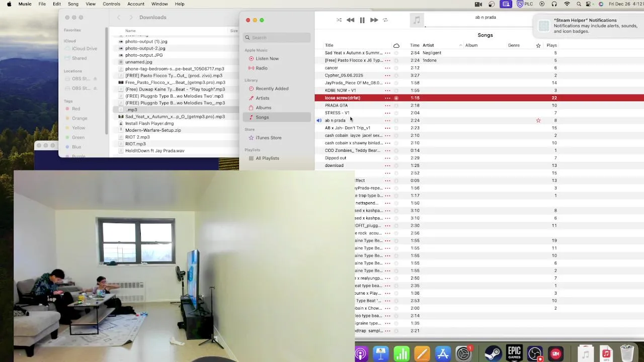Open OBS from the Dock

pos(535,354)
